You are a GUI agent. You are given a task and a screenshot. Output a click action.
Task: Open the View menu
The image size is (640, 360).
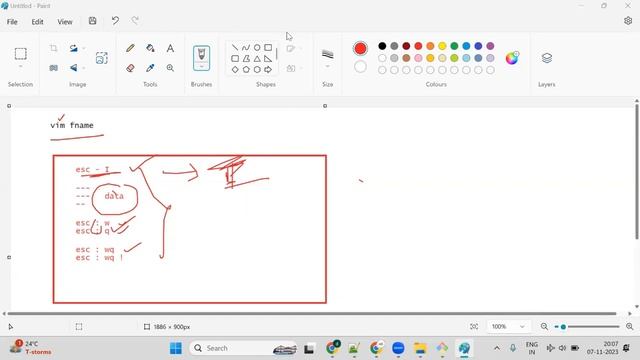tap(64, 22)
